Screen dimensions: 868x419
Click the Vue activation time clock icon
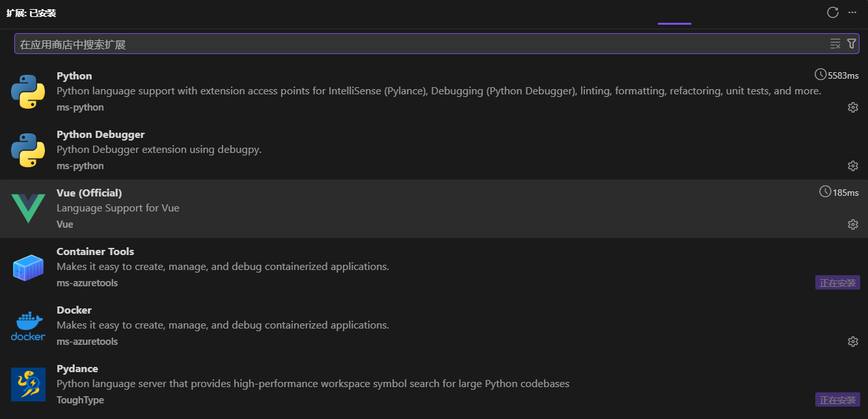(825, 192)
